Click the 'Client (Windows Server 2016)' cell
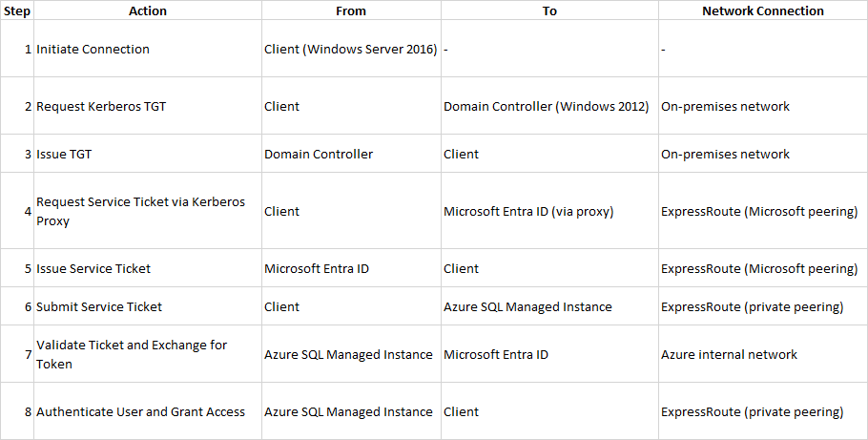The image size is (868, 440). coord(351,49)
